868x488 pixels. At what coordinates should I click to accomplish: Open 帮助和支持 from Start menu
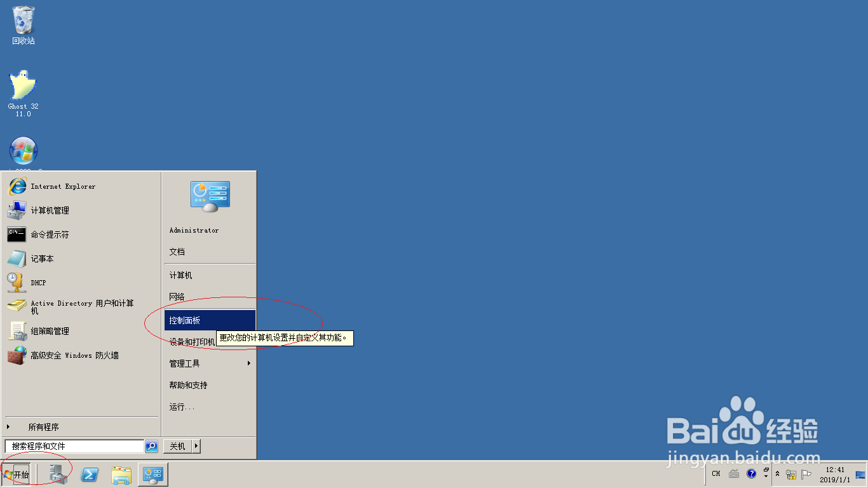pyautogui.click(x=210, y=385)
